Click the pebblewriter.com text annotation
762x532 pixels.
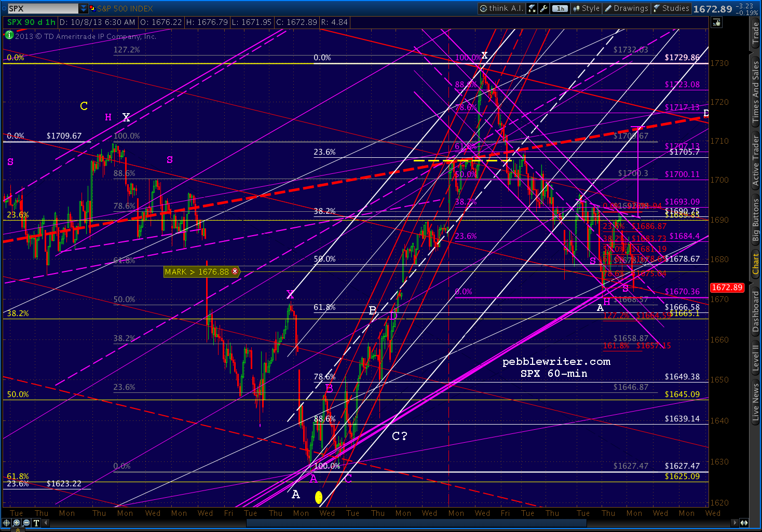[x=556, y=362]
